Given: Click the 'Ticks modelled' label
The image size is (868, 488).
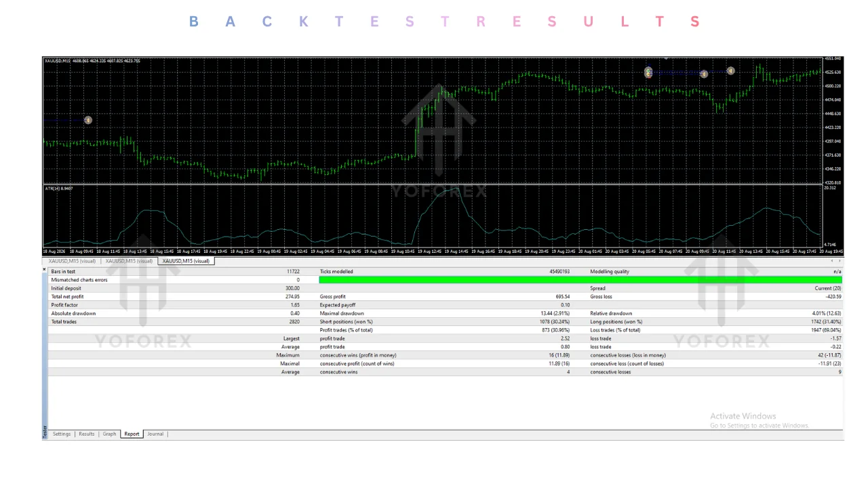Looking at the screenshot, I should [336, 271].
